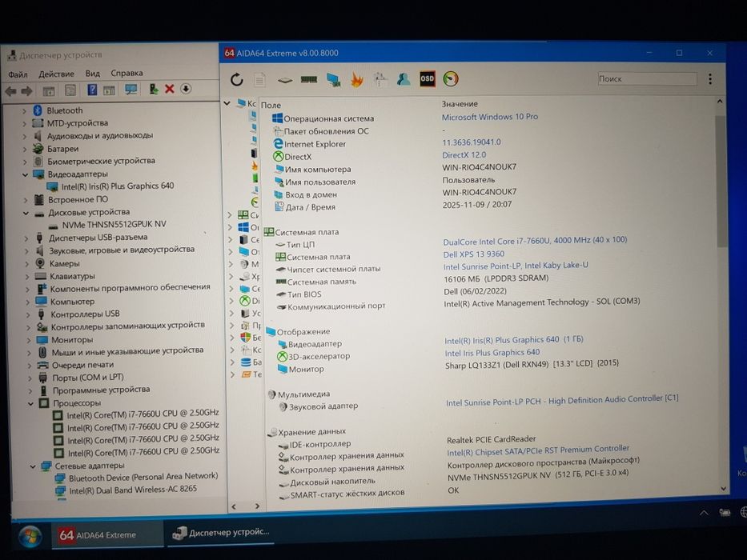Click AIDA64 vertical scrollbar down arrow

point(724,489)
